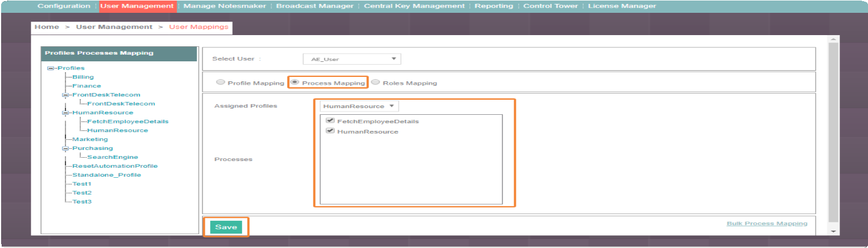Image resolution: width=868 pixels, height=248 pixels.
Task: Collapse the Profiles root tree node
Action: click(50, 68)
